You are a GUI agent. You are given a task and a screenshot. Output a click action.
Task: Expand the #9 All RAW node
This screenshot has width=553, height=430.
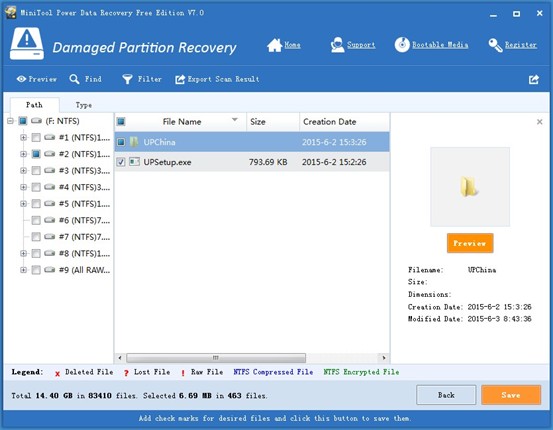pyautogui.click(x=23, y=270)
